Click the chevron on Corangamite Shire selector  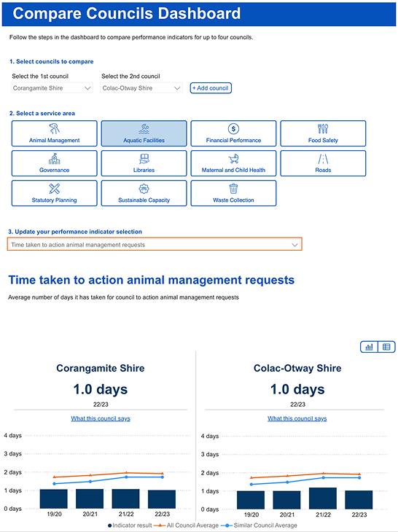[87, 88]
